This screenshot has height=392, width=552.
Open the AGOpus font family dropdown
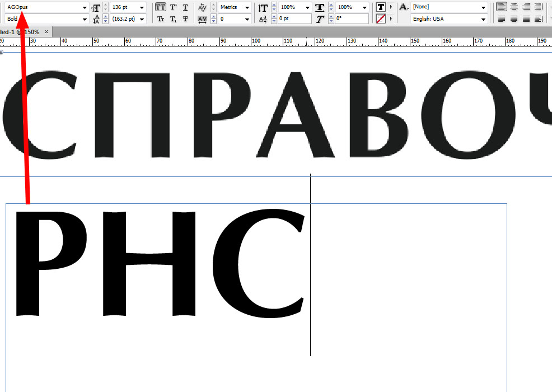tap(85, 7)
